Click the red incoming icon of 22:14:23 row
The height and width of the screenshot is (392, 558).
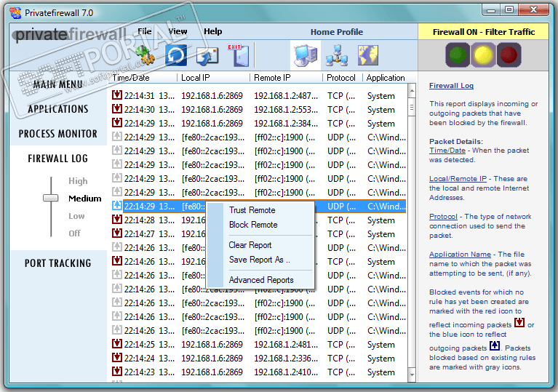click(116, 372)
